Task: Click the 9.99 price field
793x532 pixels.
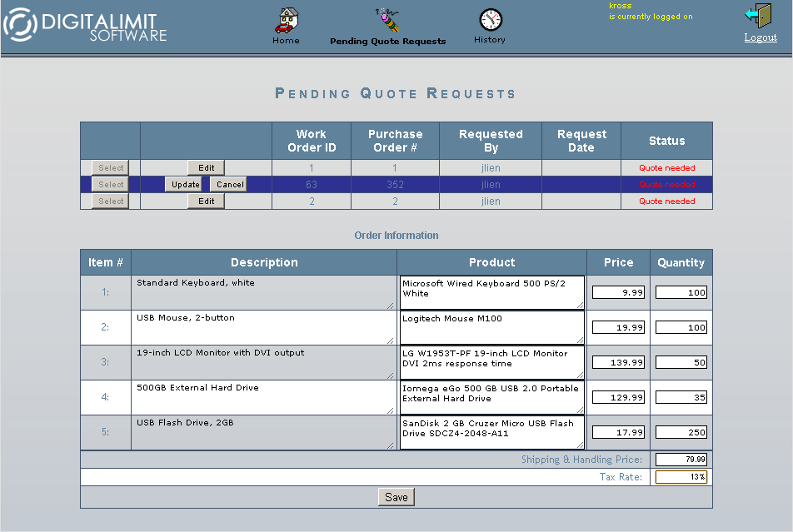Action: tap(619, 292)
